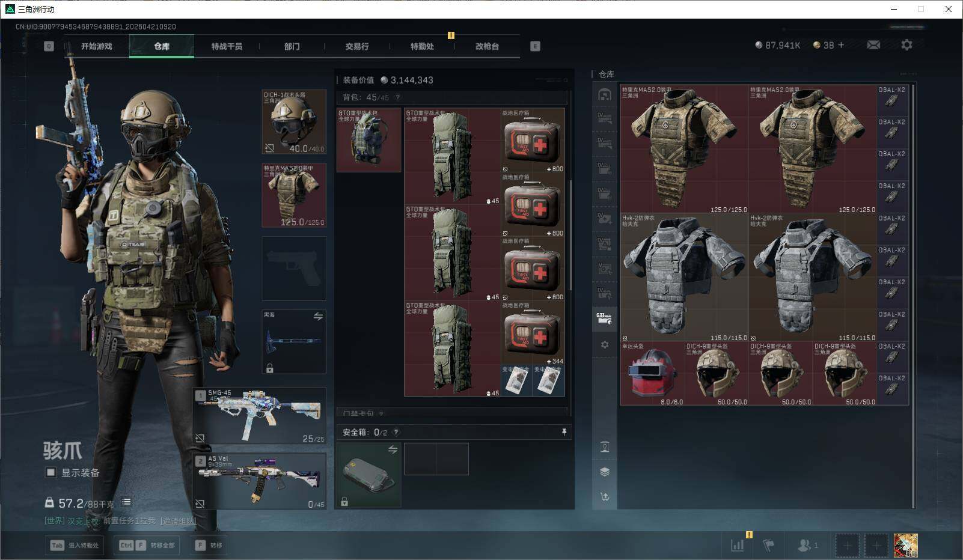The image size is (963, 560).
Task: Click the plus icon to add gold currency
Action: tap(841, 45)
